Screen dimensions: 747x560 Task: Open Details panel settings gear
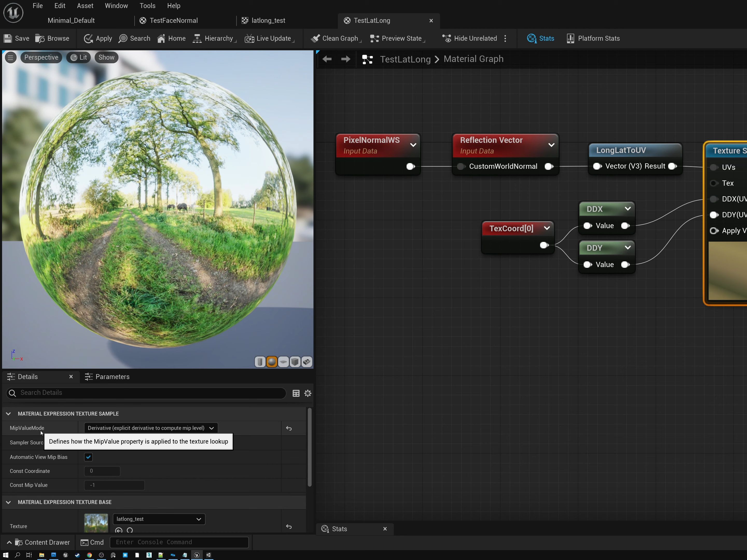click(x=308, y=394)
